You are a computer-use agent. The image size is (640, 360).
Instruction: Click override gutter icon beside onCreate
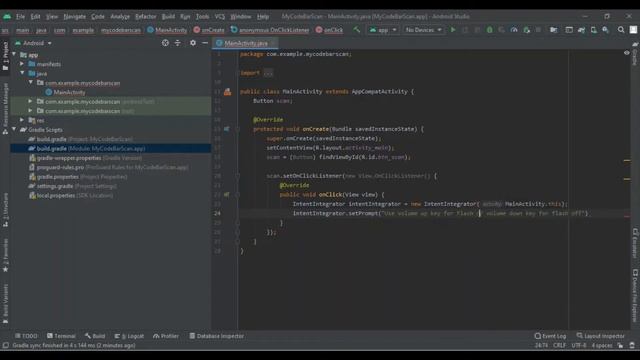(x=227, y=129)
